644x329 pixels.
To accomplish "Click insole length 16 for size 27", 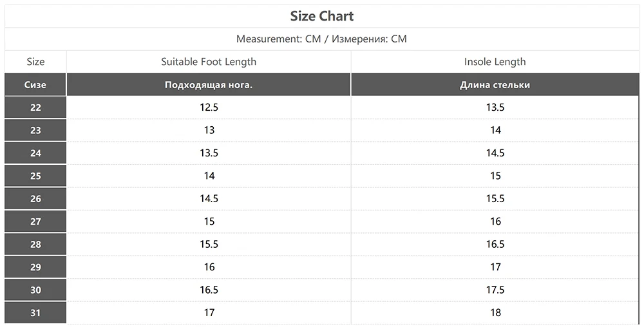I will click(x=495, y=221).
